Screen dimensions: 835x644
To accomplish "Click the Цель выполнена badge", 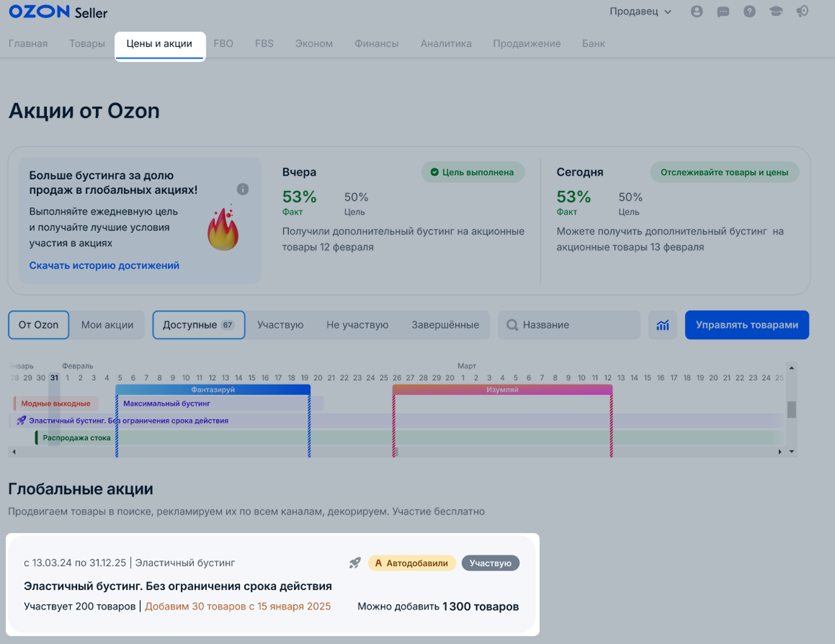I will [x=473, y=173].
